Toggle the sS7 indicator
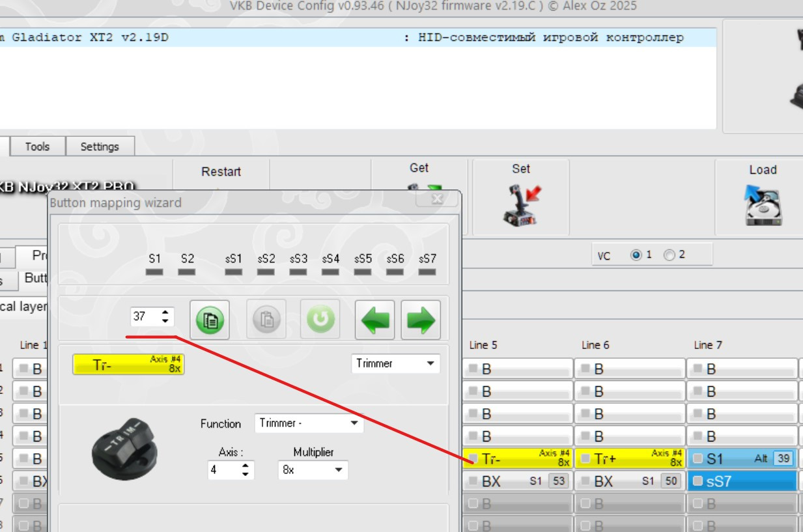Viewport: 803px width, 532px height. [427, 272]
